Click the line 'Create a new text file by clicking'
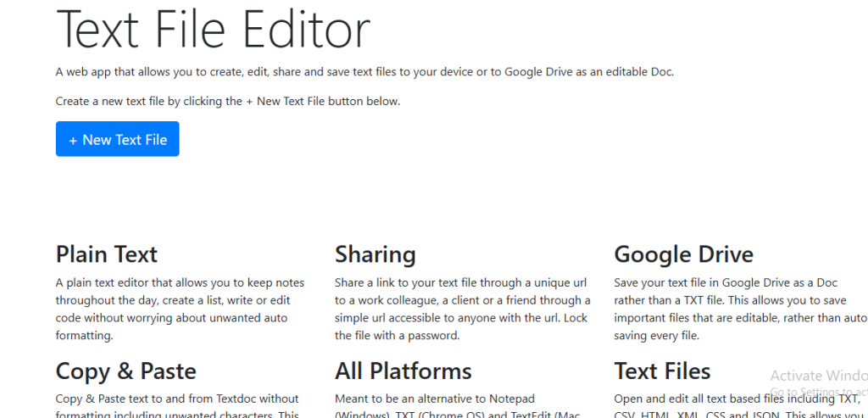 tap(227, 101)
